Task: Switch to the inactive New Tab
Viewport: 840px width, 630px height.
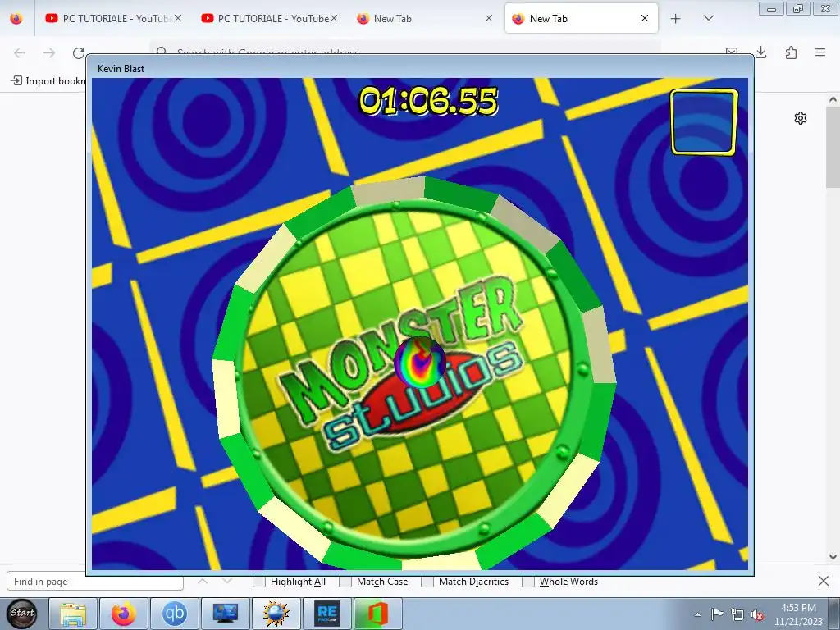Action: pos(424,19)
